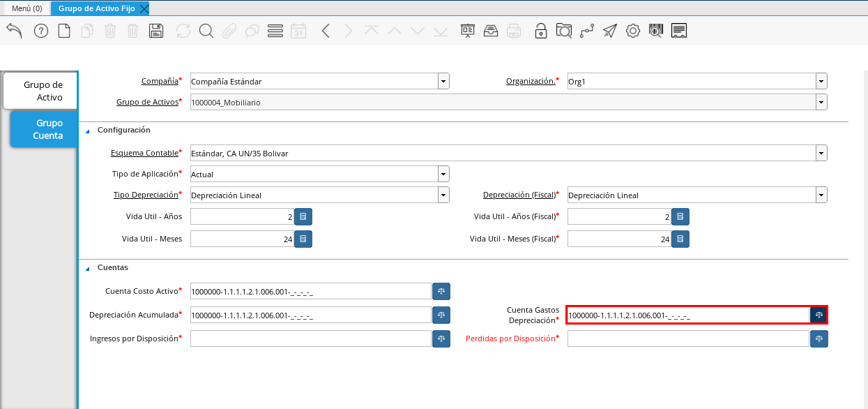Click the attachment paperclip icon
The image size is (868, 409).
(229, 31)
